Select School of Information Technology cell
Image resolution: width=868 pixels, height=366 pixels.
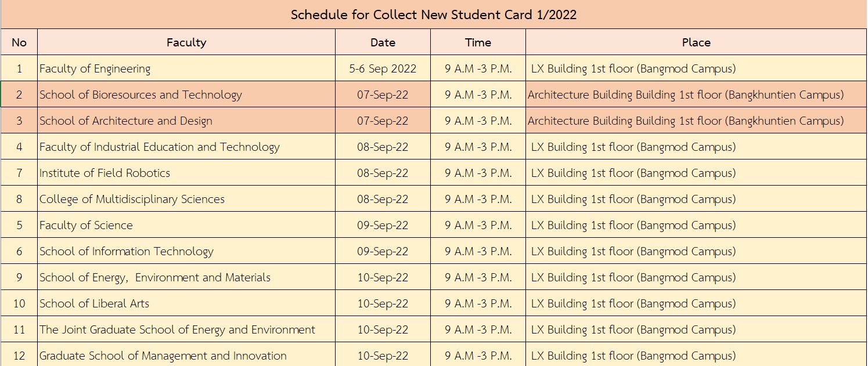point(127,251)
